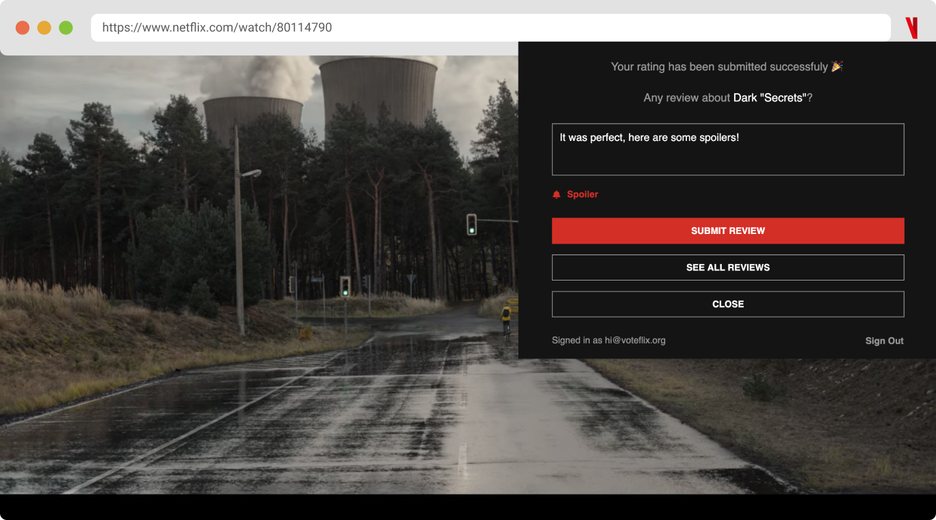Click the green maximize window dot
936x520 pixels.
pos(66,27)
